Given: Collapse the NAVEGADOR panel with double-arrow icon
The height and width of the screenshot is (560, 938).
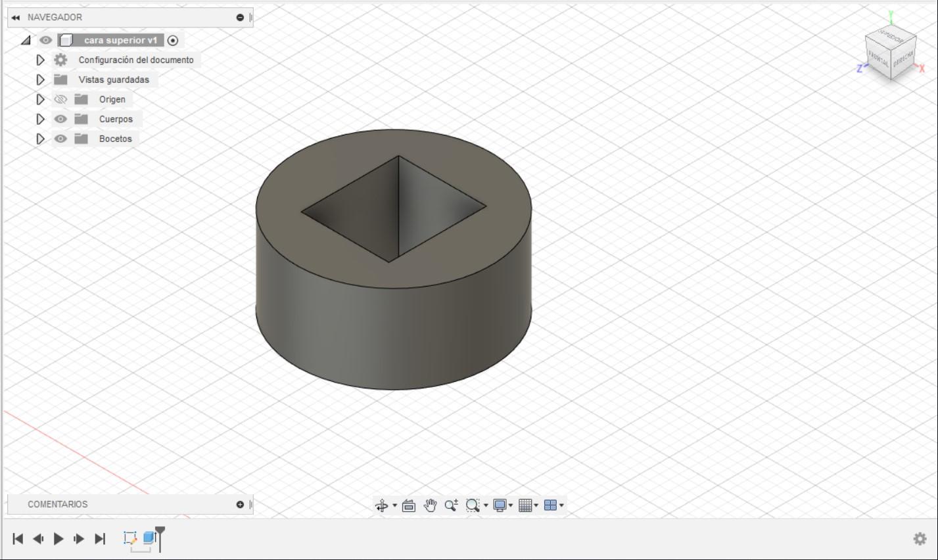Looking at the screenshot, I should tap(15, 18).
